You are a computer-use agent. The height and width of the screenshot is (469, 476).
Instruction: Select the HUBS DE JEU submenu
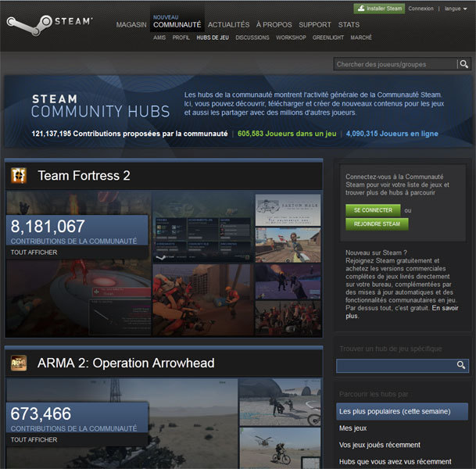click(213, 38)
